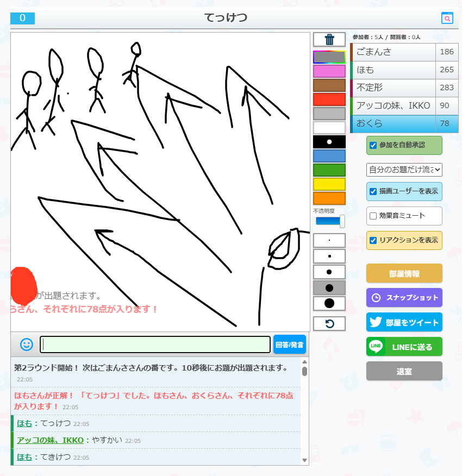Enable the 効果音ミュート checkbox

coord(373,216)
